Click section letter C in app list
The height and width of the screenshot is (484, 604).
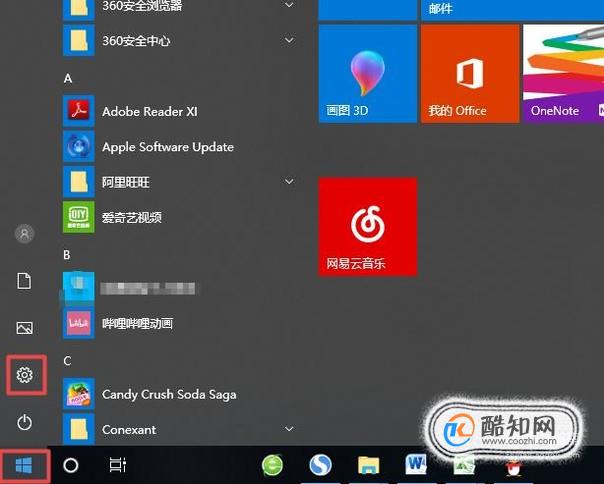[x=67, y=361]
